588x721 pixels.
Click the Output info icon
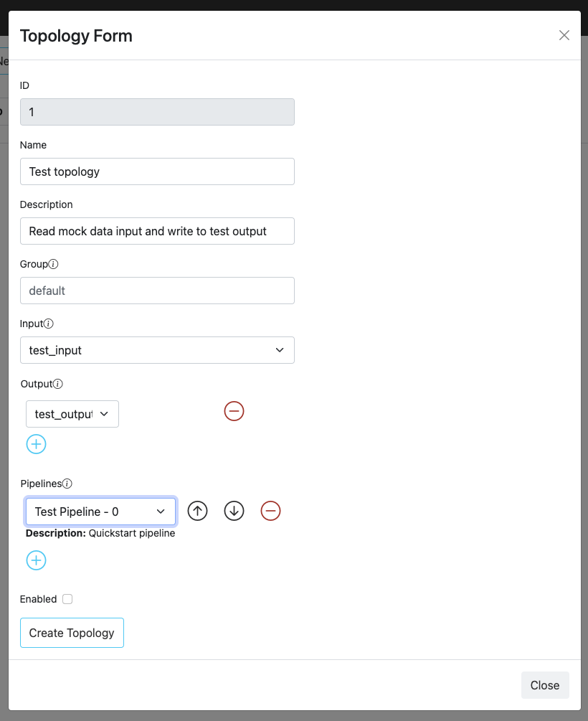[57, 383]
